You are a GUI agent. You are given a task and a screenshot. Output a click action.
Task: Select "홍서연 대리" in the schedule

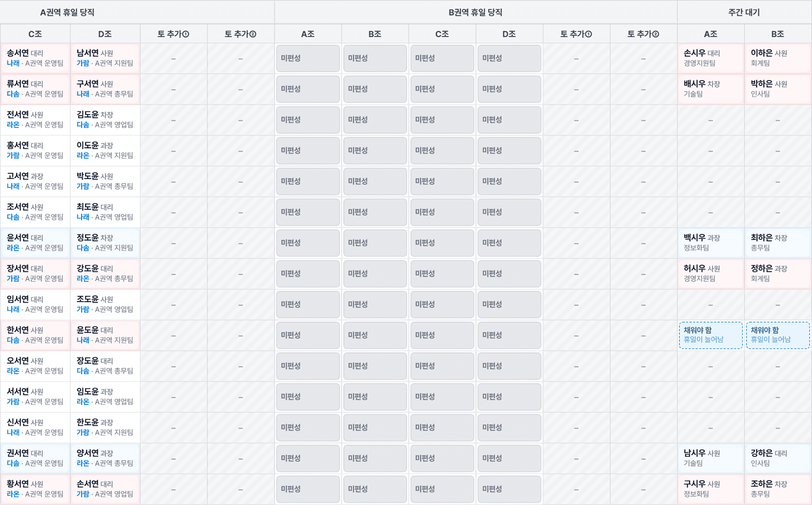35,150
